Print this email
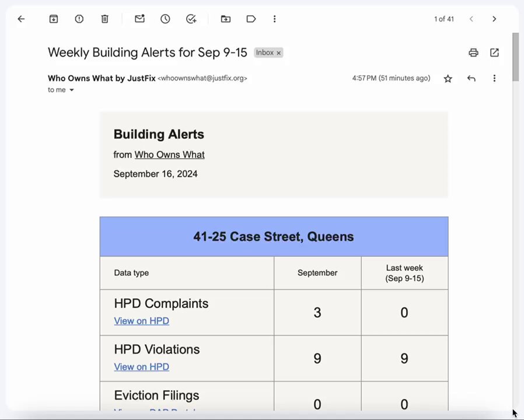Image resolution: width=524 pixels, height=420 pixels. click(x=473, y=52)
